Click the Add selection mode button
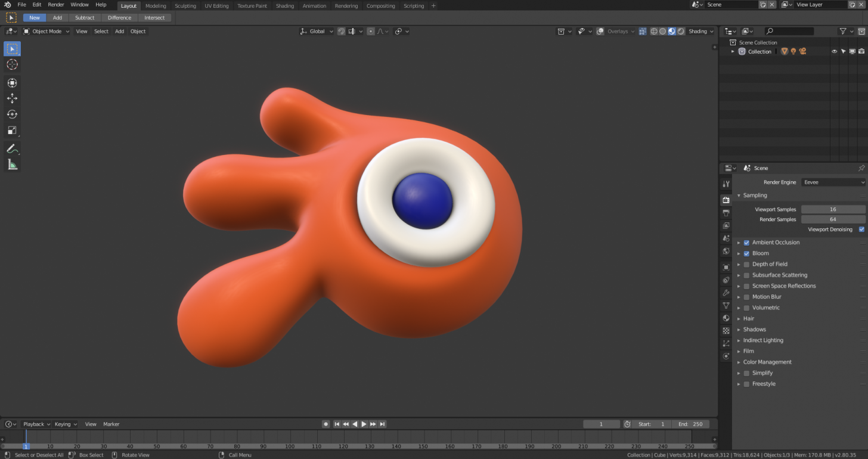This screenshot has height=459, width=868. (x=57, y=18)
